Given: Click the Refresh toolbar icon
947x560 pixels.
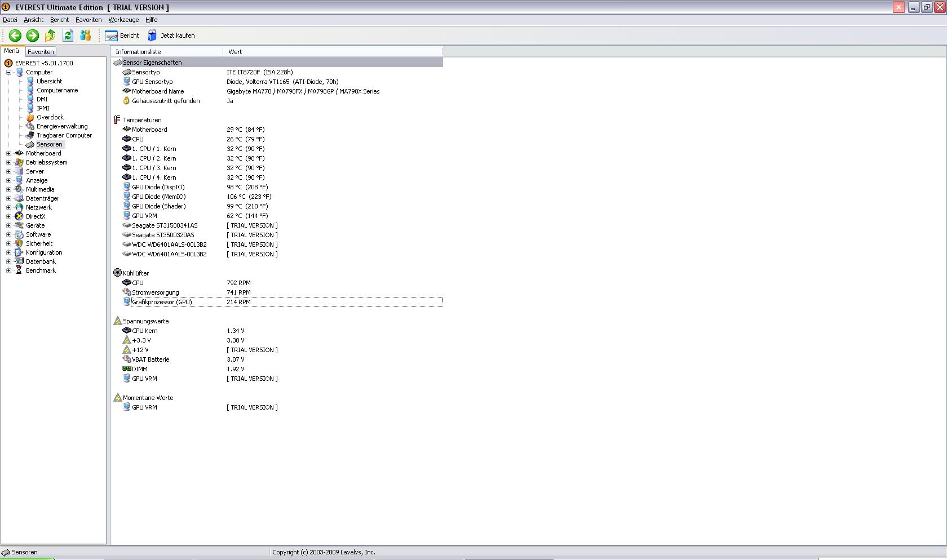Looking at the screenshot, I should (68, 35).
